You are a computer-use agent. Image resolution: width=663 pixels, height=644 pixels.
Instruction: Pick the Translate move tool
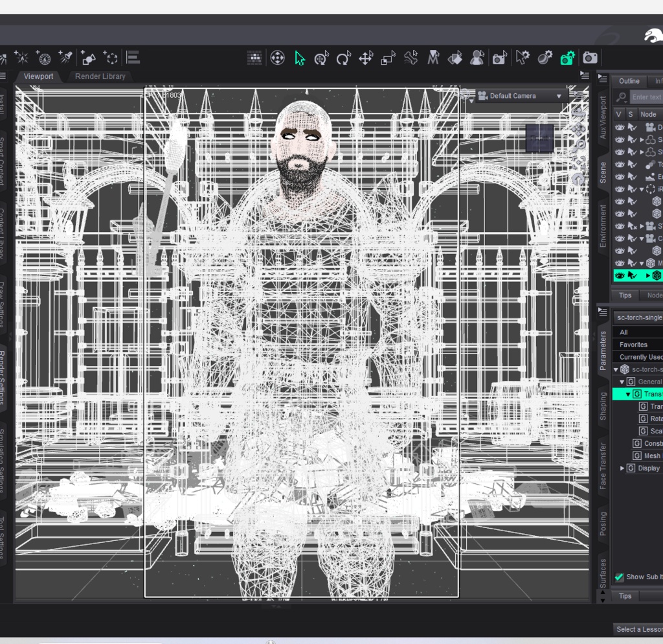click(x=366, y=58)
